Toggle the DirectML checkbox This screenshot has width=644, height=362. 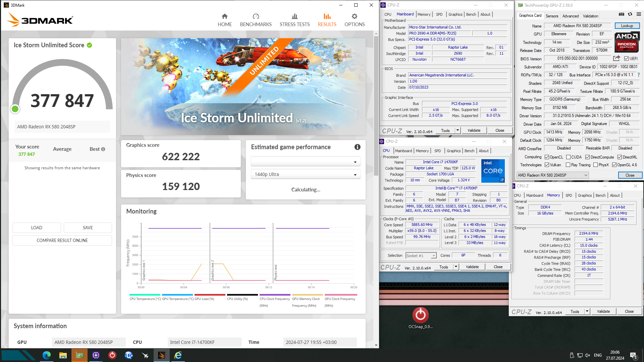[x=620, y=157]
